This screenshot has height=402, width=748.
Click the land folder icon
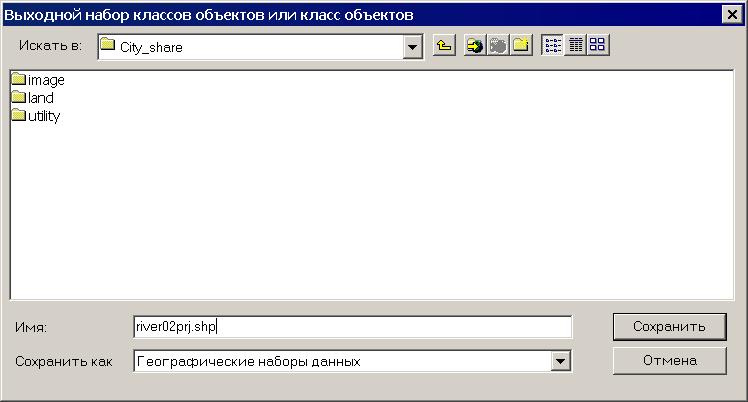tap(19, 97)
